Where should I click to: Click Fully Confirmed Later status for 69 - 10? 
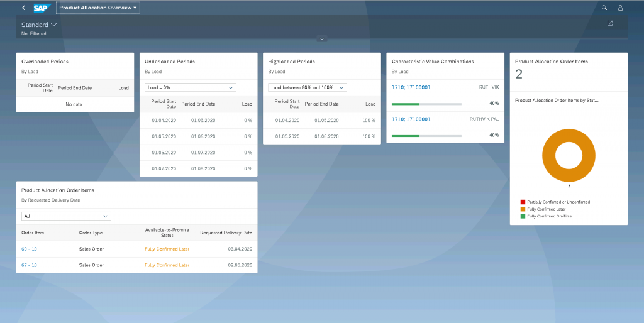coord(167,249)
